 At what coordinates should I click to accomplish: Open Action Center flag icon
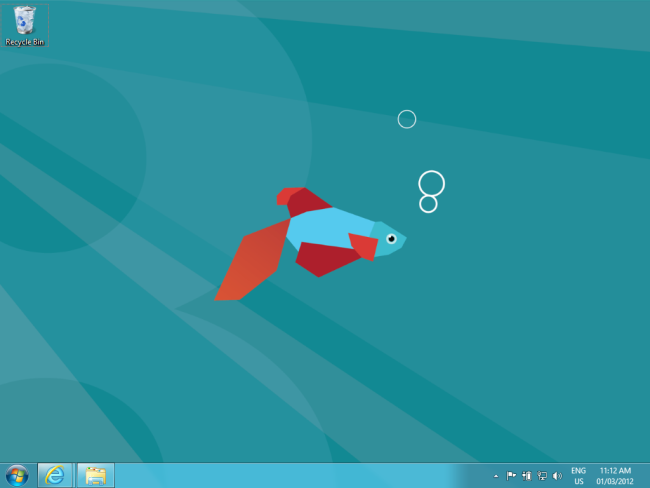point(511,476)
